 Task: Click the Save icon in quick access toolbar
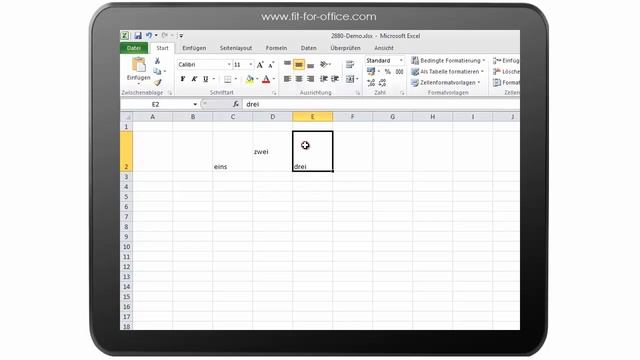pyautogui.click(x=138, y=36)
